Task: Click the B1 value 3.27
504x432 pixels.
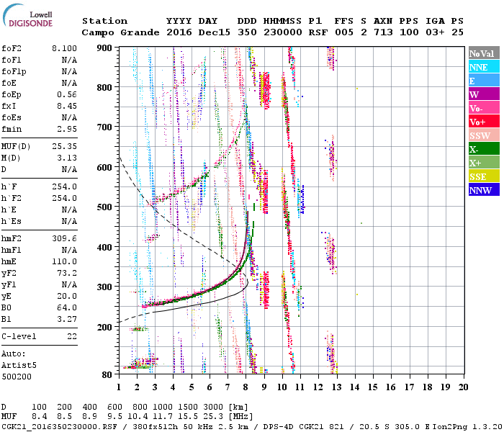Action: click(67, 319)
